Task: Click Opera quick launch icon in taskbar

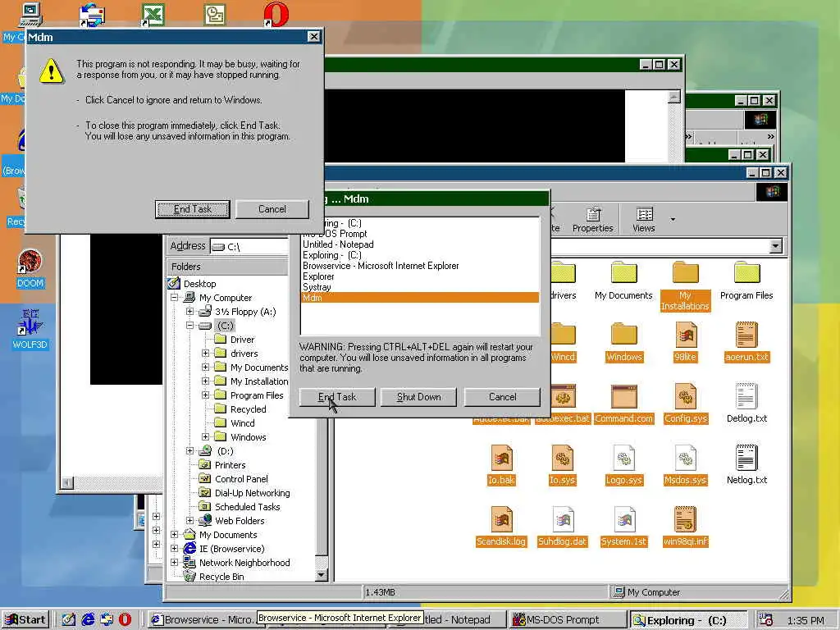Action: point(125,620)
